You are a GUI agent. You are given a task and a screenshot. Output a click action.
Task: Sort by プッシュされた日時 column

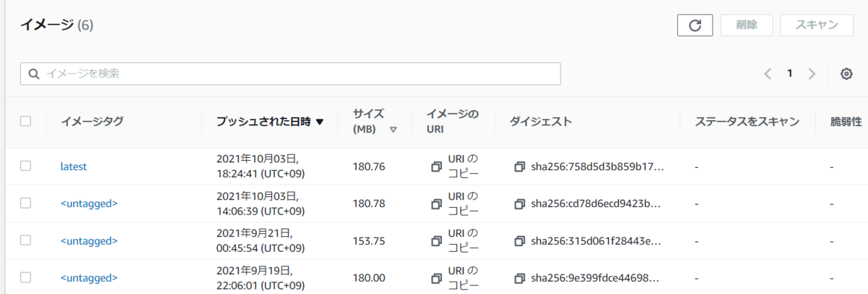coord(270,122)
